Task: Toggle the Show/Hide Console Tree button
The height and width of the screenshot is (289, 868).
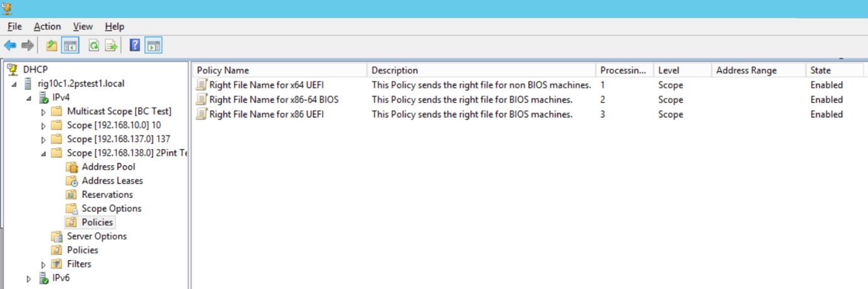Action: pyautogui.click(x=70, y=45)
